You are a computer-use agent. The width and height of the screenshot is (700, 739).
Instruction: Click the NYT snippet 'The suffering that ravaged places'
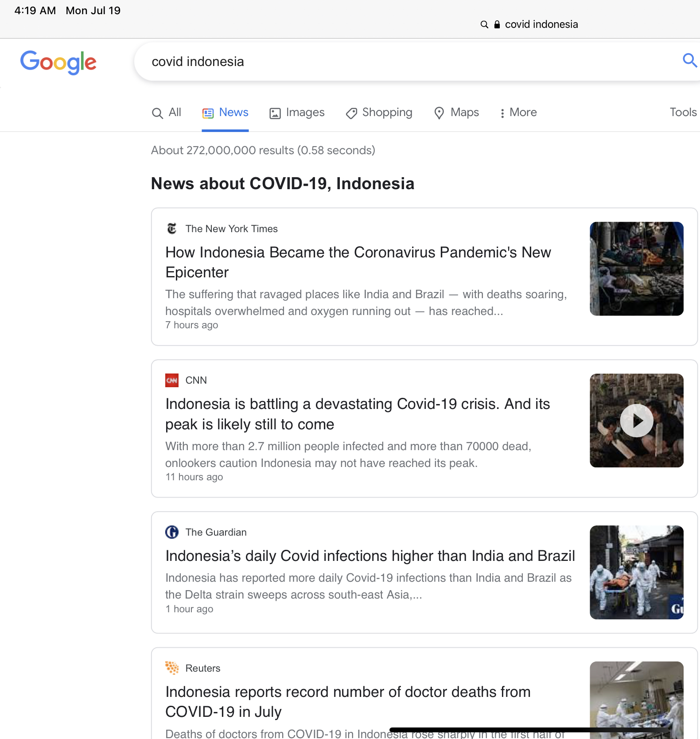tap(366, 303)
